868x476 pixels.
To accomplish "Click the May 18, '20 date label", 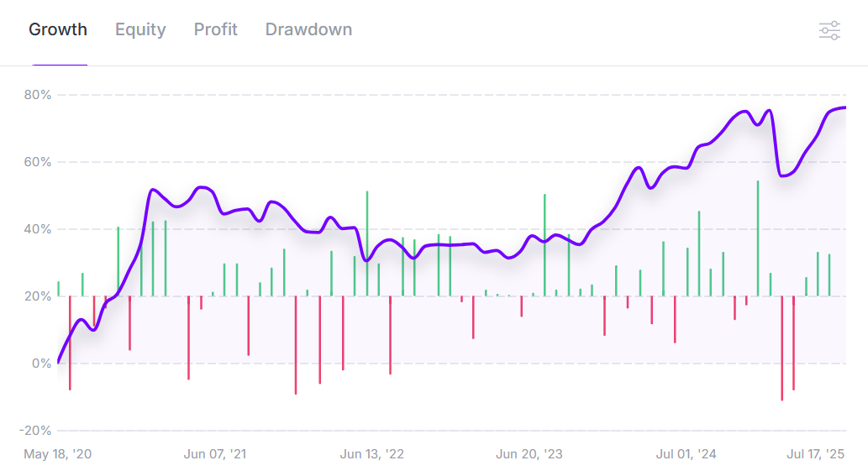I will pyautogui.click(x=58, y=454).
